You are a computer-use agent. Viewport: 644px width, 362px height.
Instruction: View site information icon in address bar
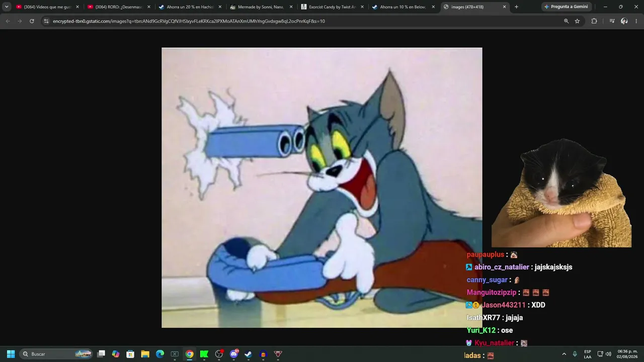pos(46,21)
